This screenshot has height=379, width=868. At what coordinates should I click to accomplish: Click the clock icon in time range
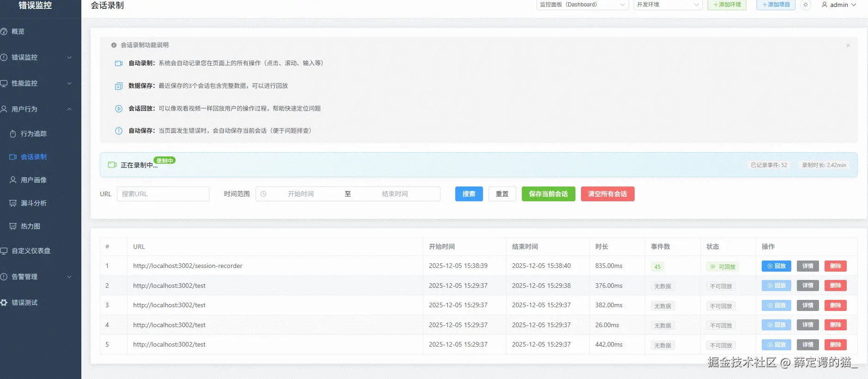[x=263, y=194]
